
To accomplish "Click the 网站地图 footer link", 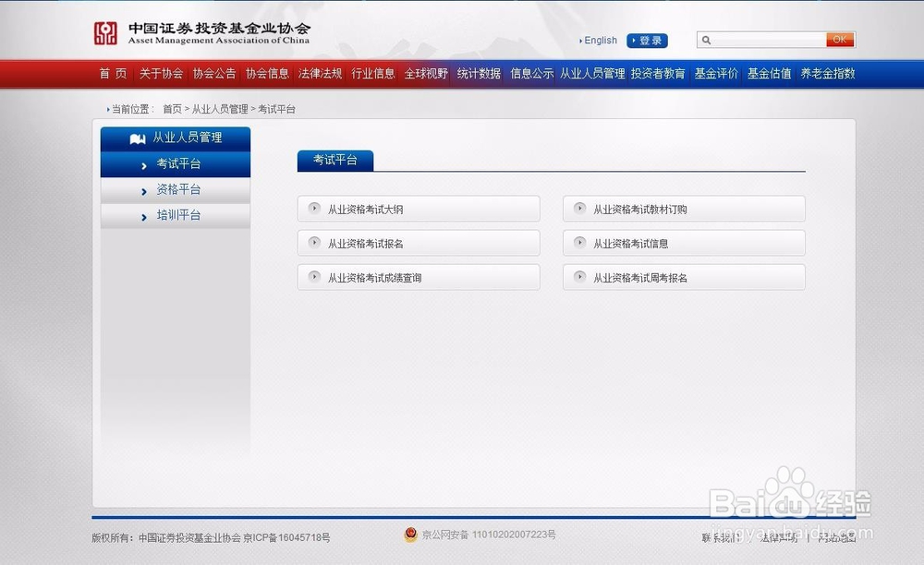I will [x=836, y=537].
